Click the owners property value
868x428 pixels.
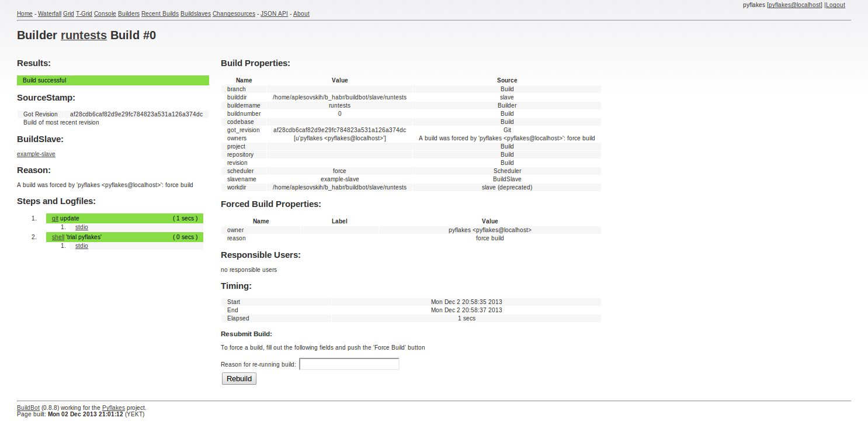coord(339,138)
